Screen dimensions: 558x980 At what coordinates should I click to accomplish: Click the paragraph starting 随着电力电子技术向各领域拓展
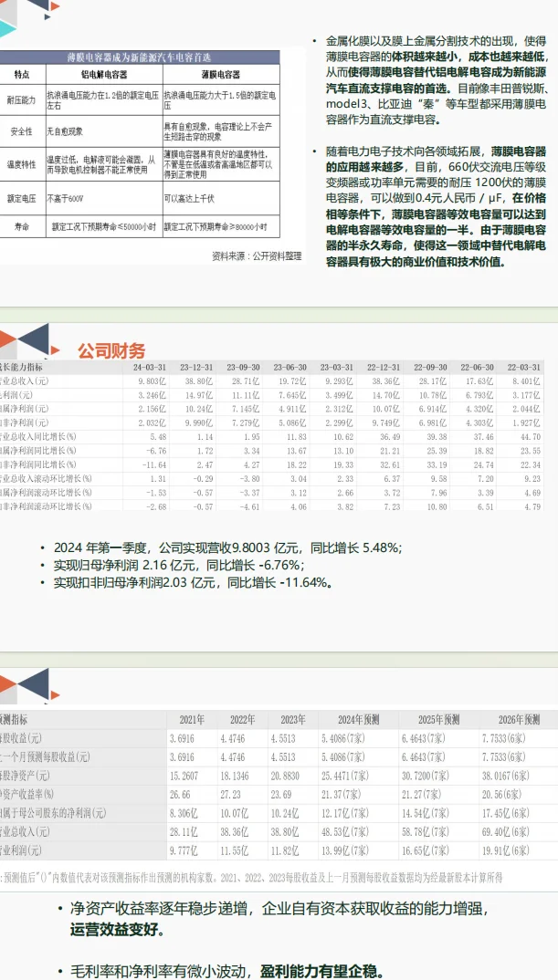point(436,206)
